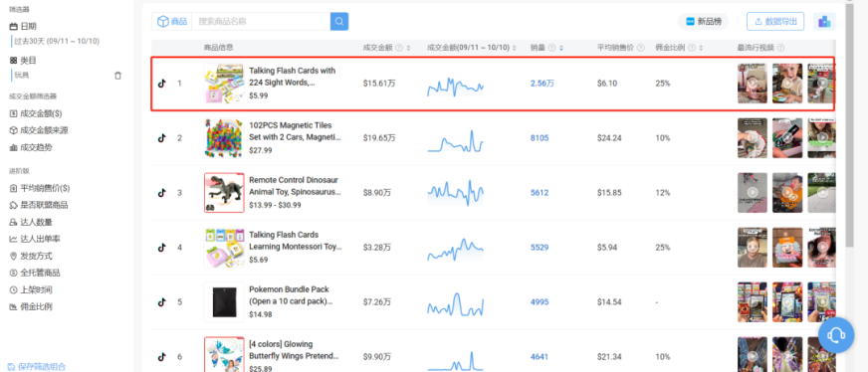The height and width of the screenshot is (372, 868).
Task: Open Remote Control Dinosaur product title
Action: (x=295, y=186)
